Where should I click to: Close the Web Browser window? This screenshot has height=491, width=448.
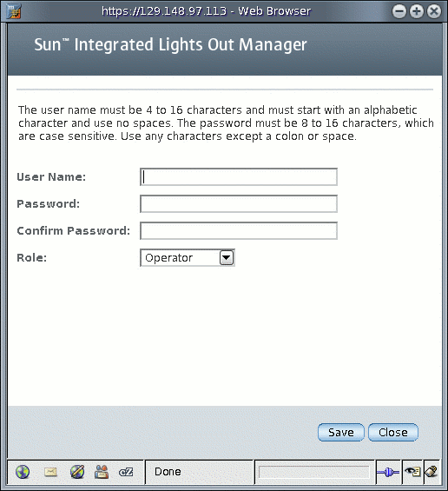pos(434,11)
